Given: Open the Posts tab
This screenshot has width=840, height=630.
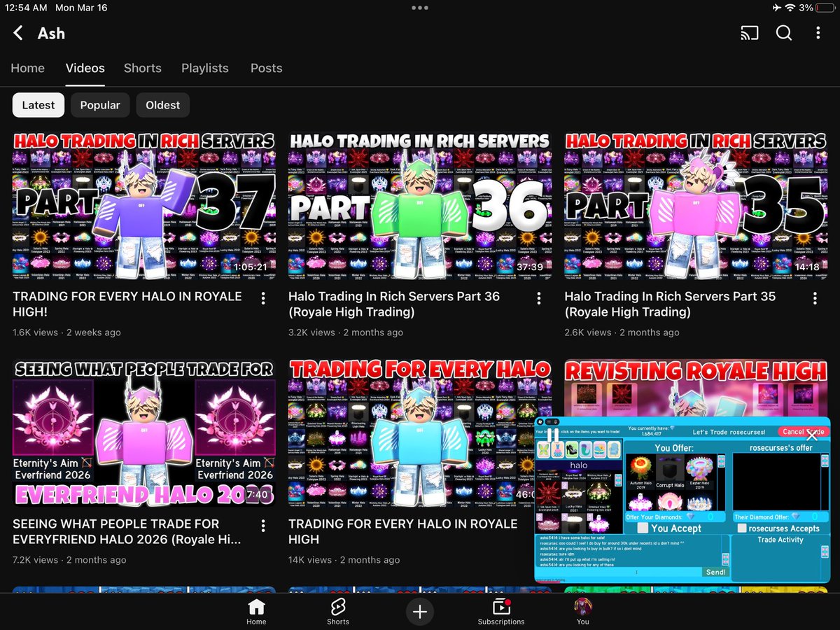Looking at the screenshot, I should 267,68.
